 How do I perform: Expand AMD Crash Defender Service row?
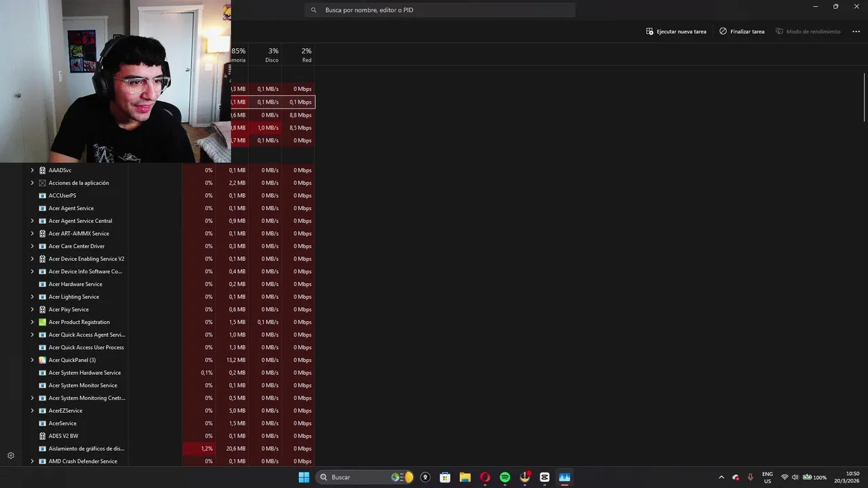(x=32, y=462)
